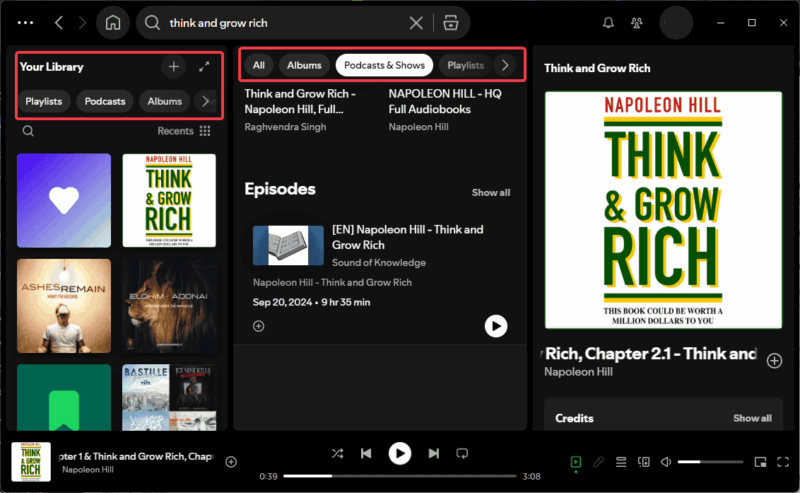Click Show all next to Episodes

tap(490, 192)
